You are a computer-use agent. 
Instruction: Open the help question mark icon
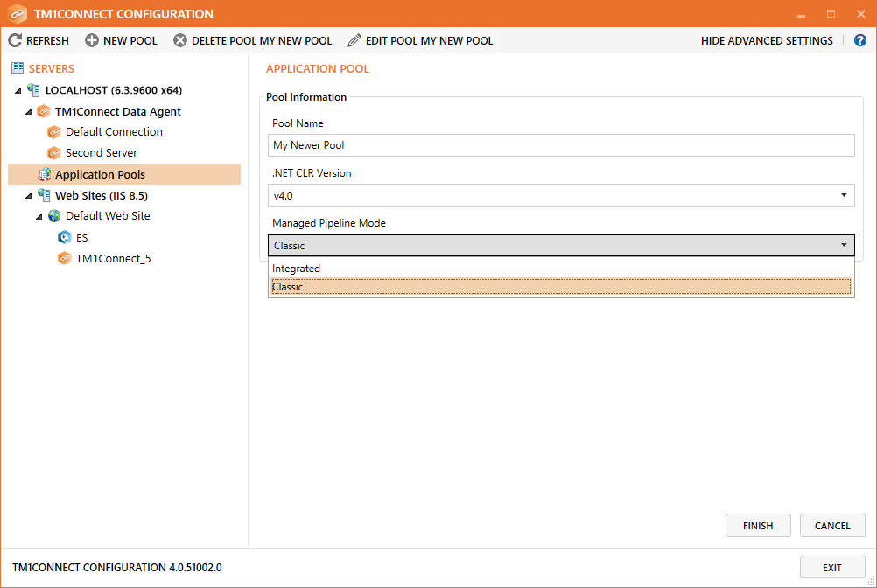tap(860, 40)
